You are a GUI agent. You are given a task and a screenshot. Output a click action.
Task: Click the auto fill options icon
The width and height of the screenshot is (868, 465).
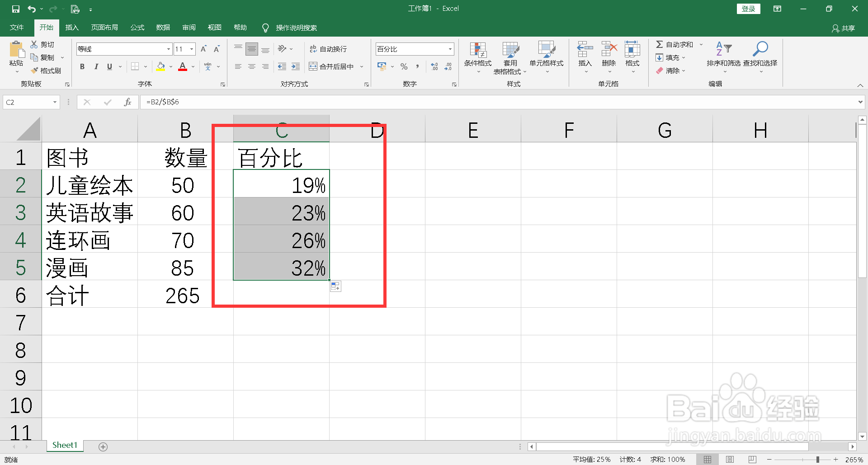click(335, 287)
